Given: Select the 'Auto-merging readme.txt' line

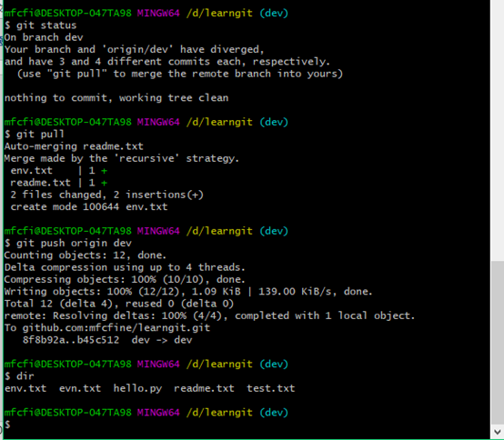Looking at the screenshot, I should point(74,146).
